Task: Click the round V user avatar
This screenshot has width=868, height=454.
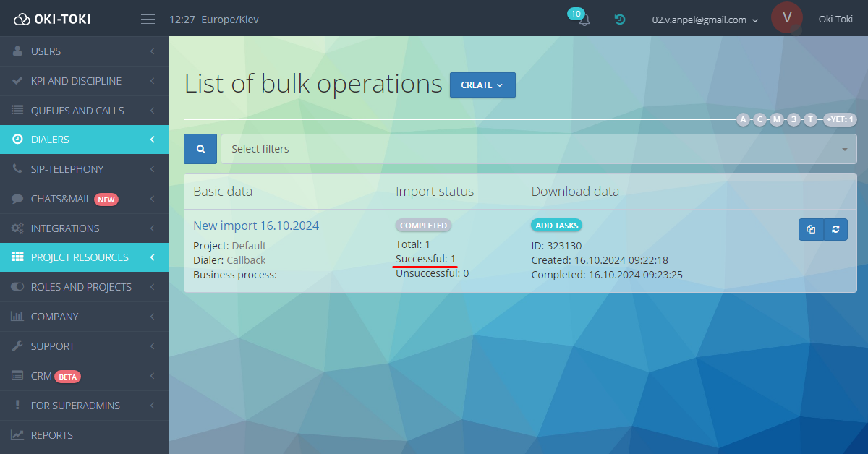Action: [x=787, y=18]
